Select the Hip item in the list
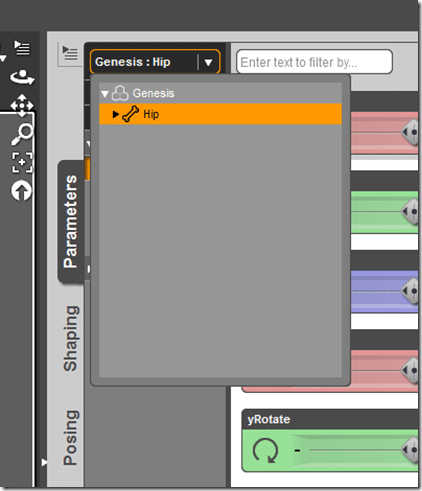 (x=220, y=114)
